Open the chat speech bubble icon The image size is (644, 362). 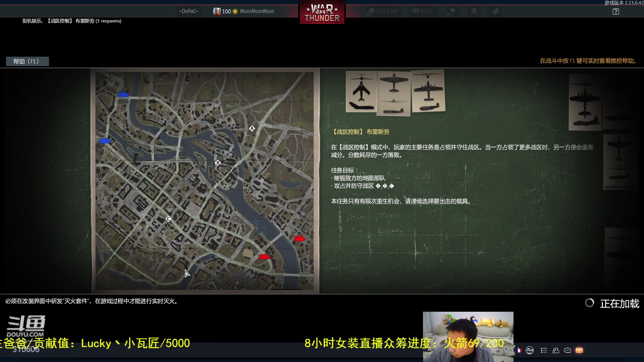pos(568,350)
